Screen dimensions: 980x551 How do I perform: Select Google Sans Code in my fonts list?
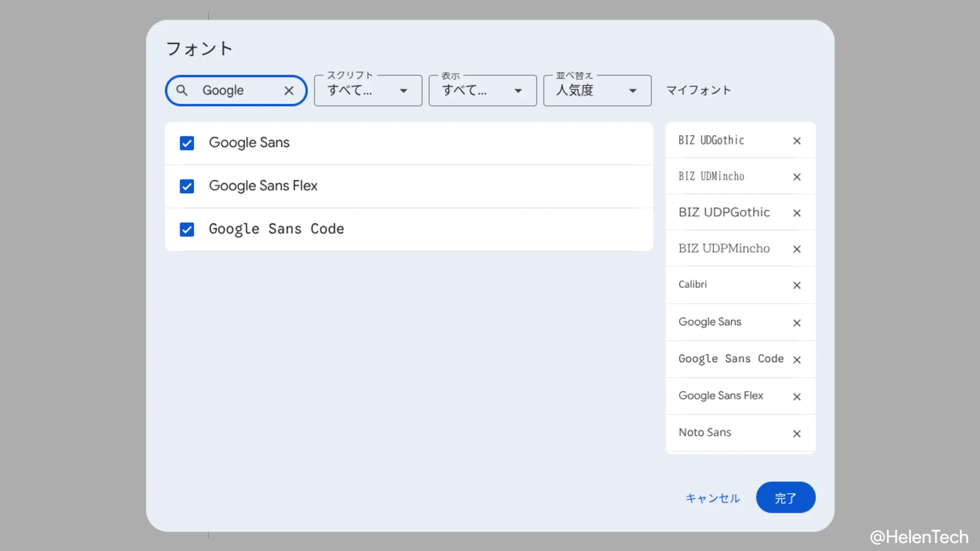(730, 359)
